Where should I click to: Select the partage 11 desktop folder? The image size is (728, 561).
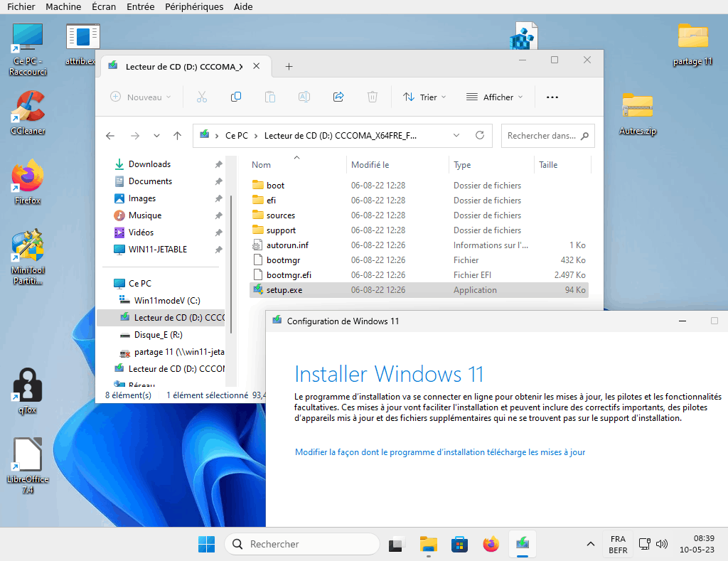point(692,45)
